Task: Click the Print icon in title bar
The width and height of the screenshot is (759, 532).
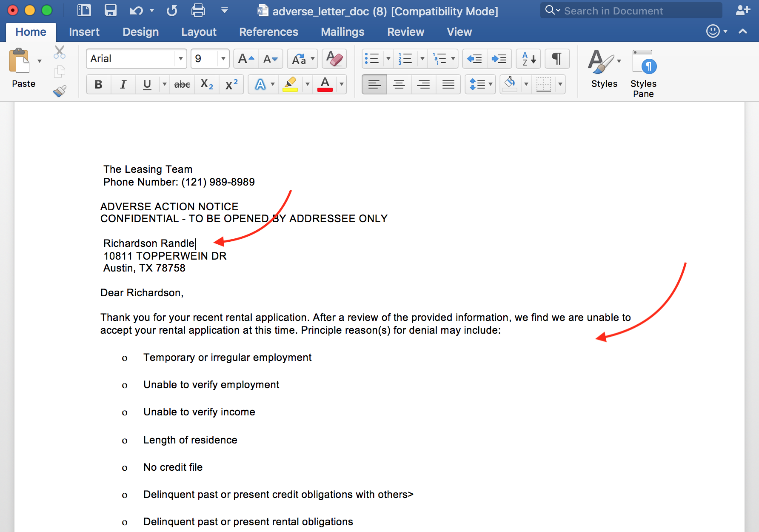Action: coord(198,11)
